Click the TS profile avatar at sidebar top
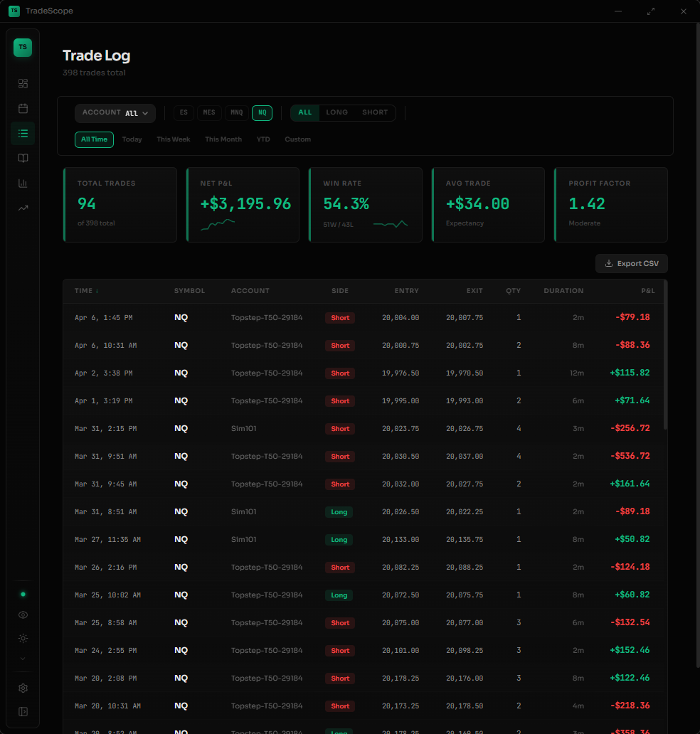700x734 pixels. pos(23,47)
